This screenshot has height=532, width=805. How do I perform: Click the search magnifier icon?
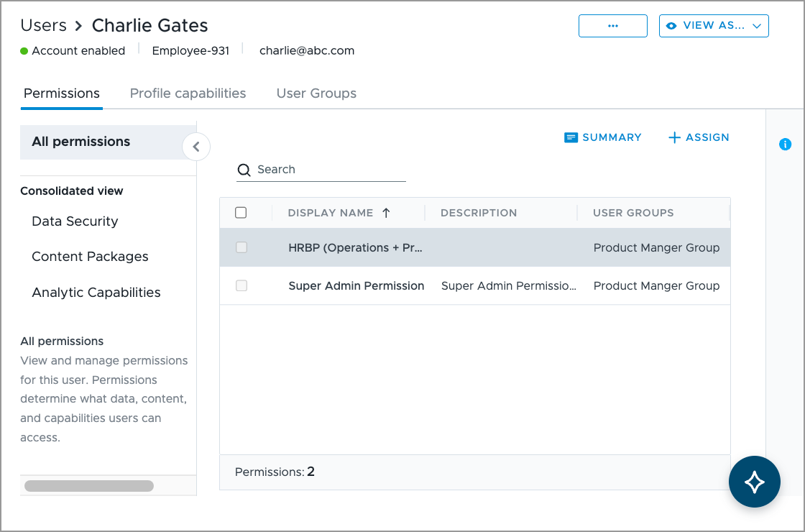point(244,170)
